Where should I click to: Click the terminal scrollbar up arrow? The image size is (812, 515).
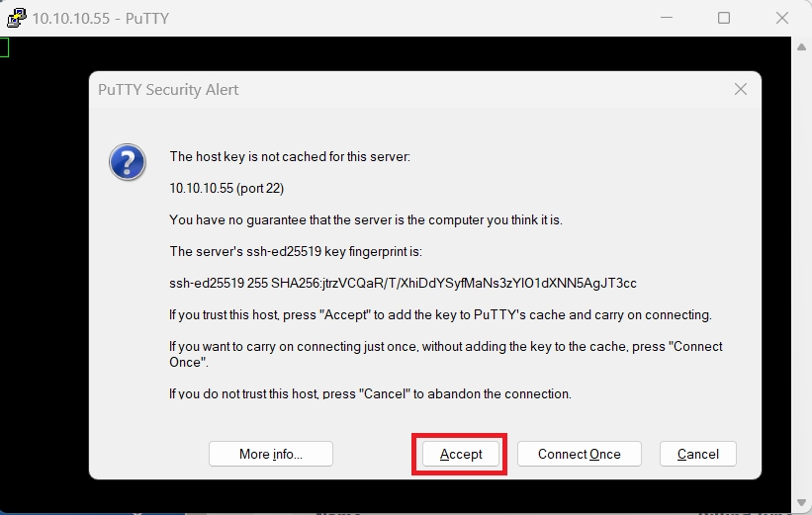pos(803,46)
